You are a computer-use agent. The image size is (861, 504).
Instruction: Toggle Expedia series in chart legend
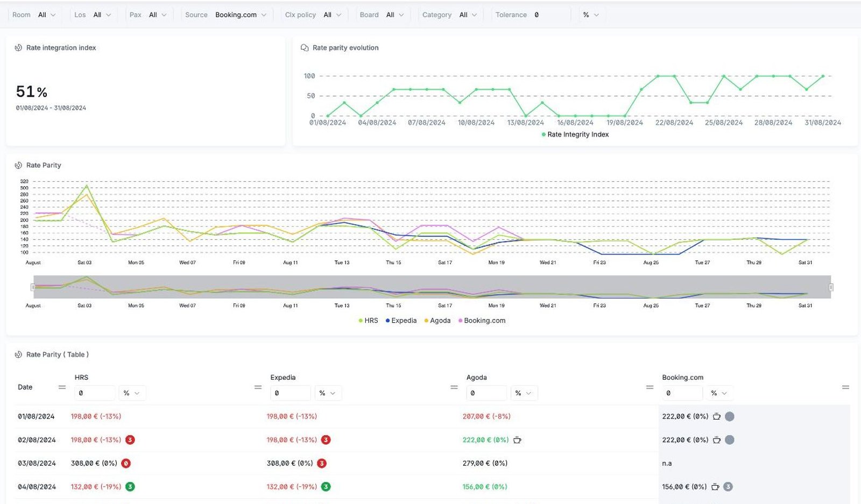(401, 321)
